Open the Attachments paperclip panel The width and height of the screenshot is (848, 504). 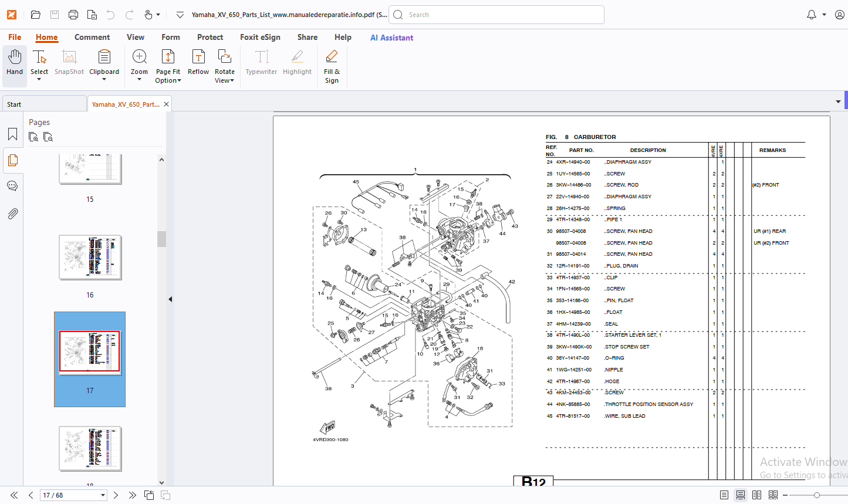(12, 214)
